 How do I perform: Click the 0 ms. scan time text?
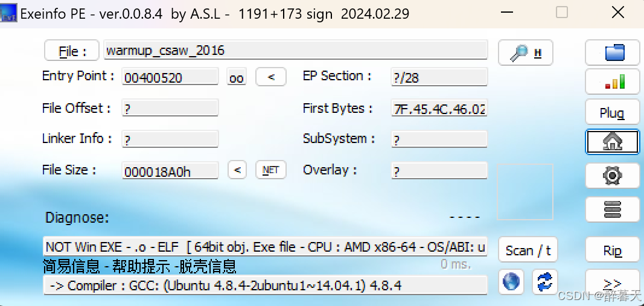pyautogui.click(x=456, y=264)
